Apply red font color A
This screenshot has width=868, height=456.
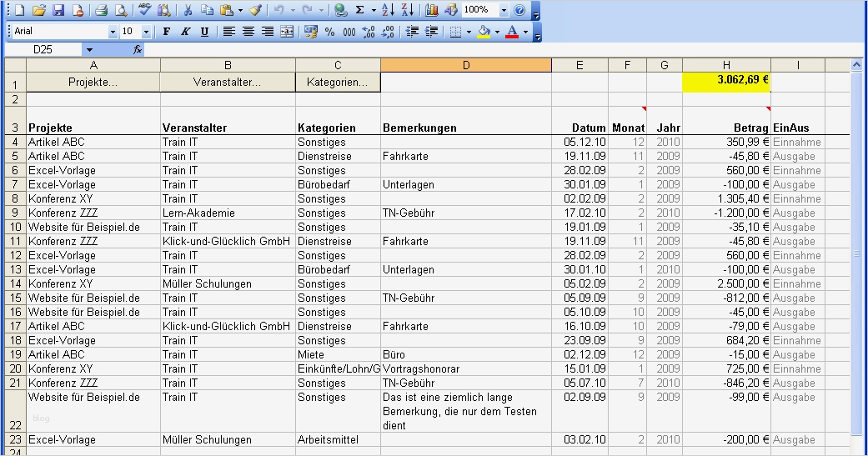(512, 32)
